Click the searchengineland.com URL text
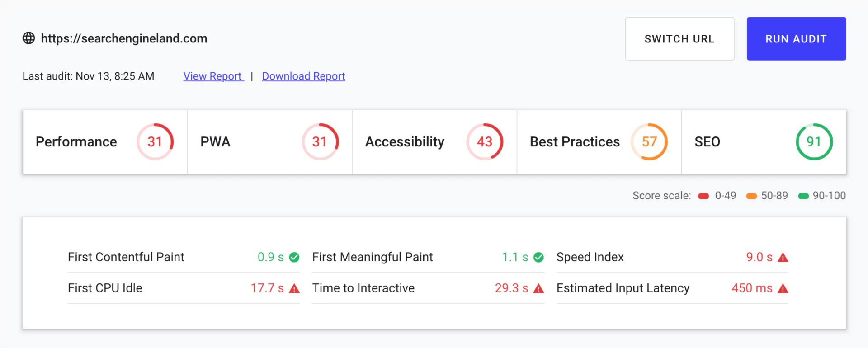The height and width of the screenshot is (348, 868). coord(124,38)
